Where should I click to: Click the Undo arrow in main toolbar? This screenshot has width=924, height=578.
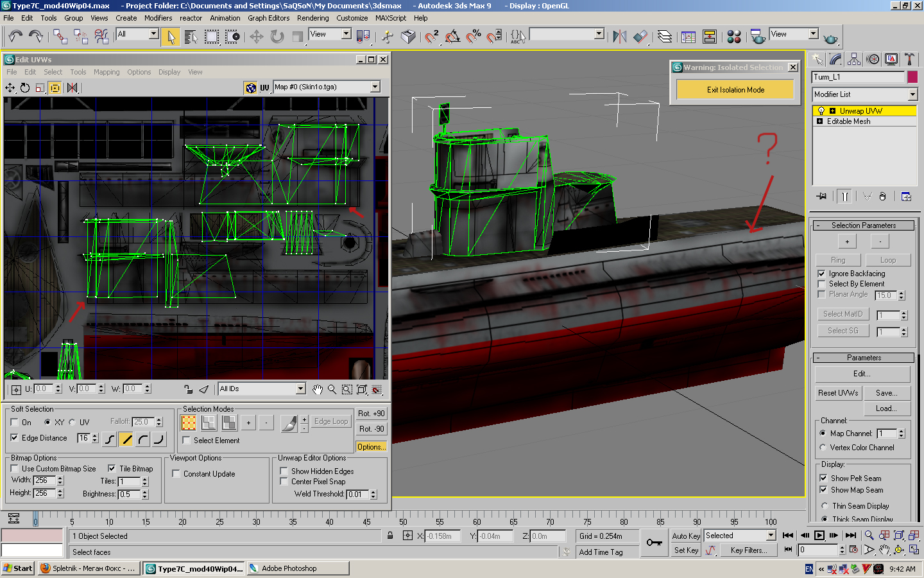click(15, 37)
